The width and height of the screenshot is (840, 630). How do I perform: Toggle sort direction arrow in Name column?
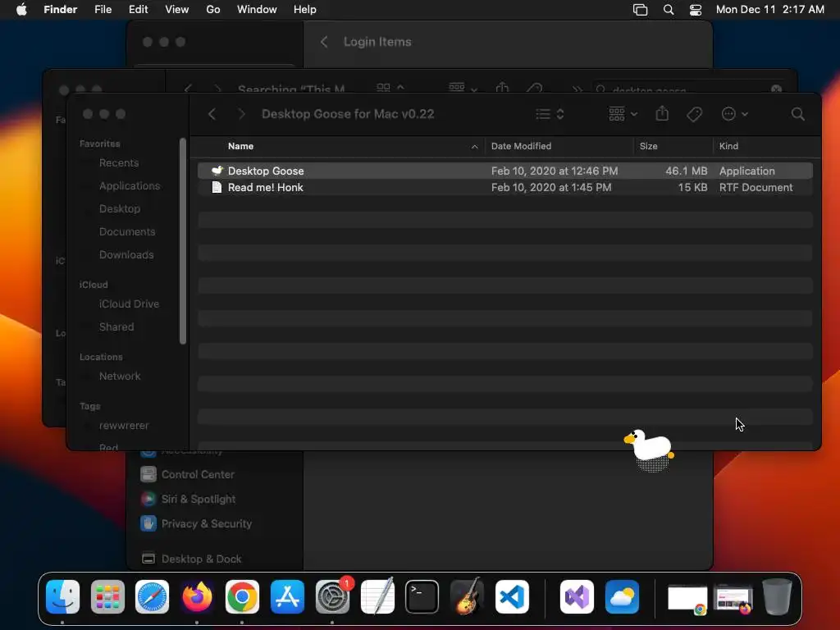[x=474, y=147]
